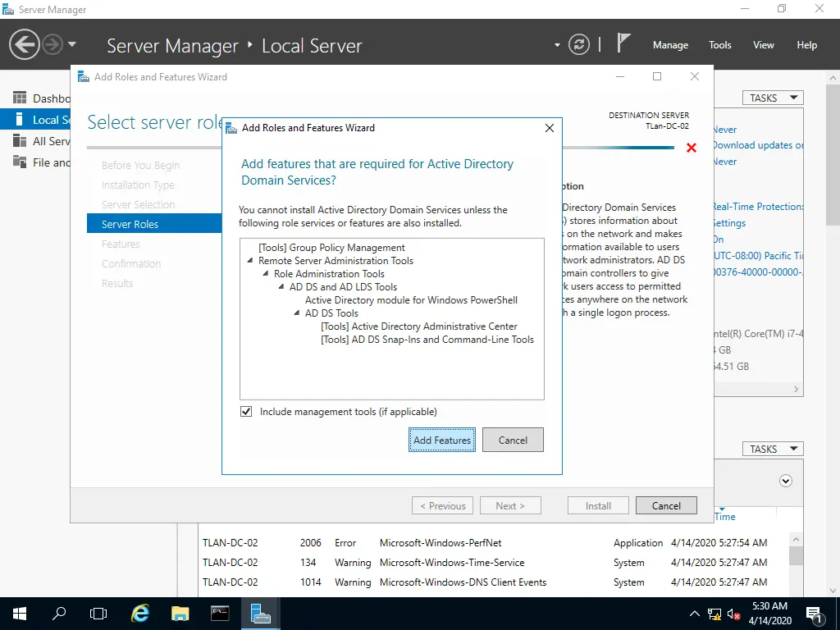Click the Server Manager back arrow

(x=24, y=44)
